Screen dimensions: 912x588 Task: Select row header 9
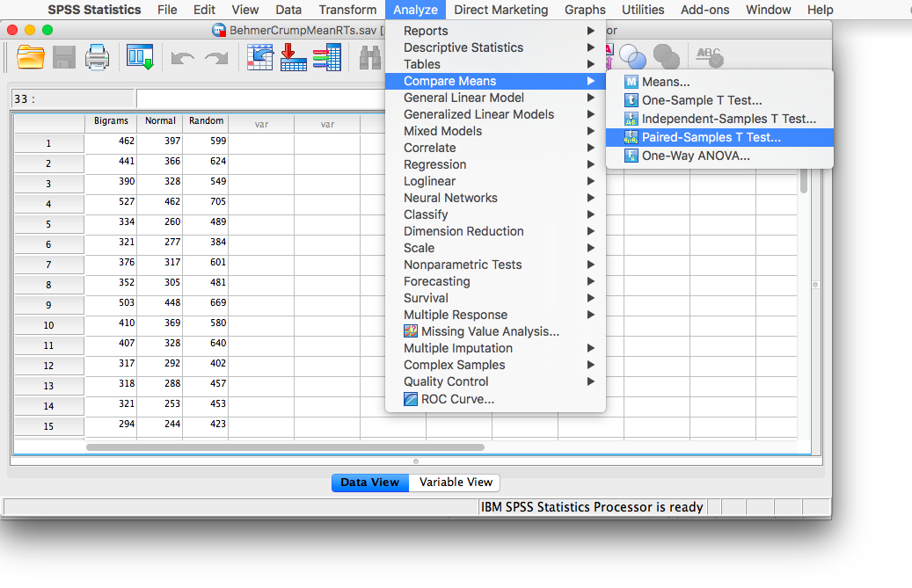tap(49, 305)
